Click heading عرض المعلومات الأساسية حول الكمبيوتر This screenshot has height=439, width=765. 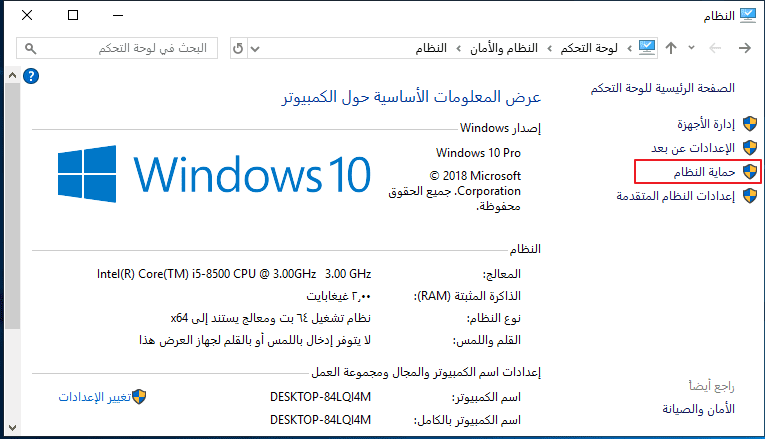tap(411, 97)
